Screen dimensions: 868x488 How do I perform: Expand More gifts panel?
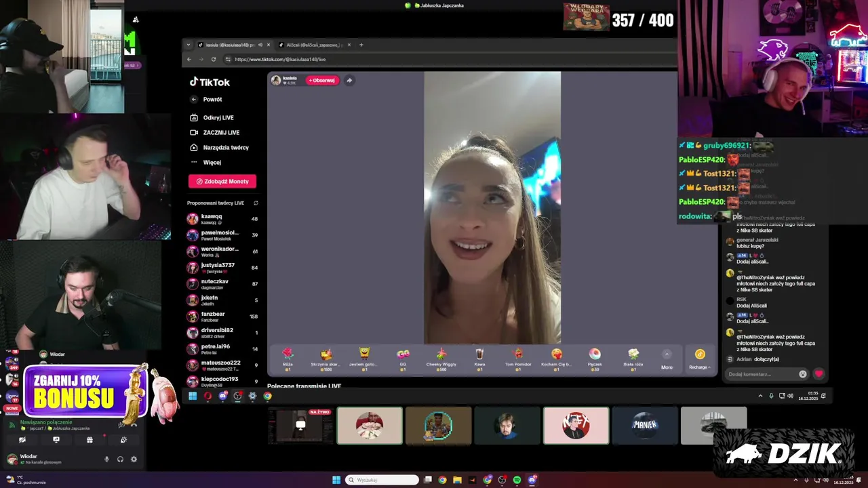pos(667,359)
